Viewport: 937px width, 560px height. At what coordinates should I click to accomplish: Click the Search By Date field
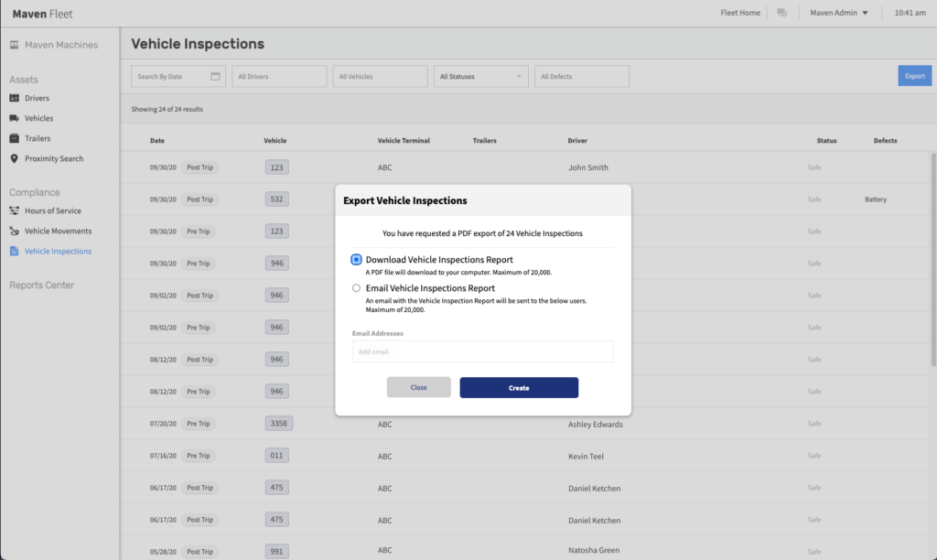click(178, 77)
